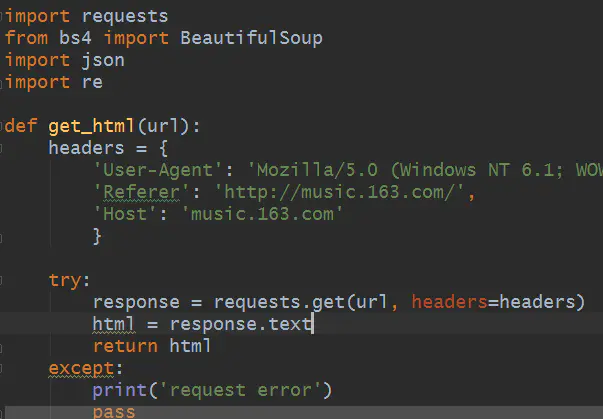Select the 'bs4' module name

[75, 38]
